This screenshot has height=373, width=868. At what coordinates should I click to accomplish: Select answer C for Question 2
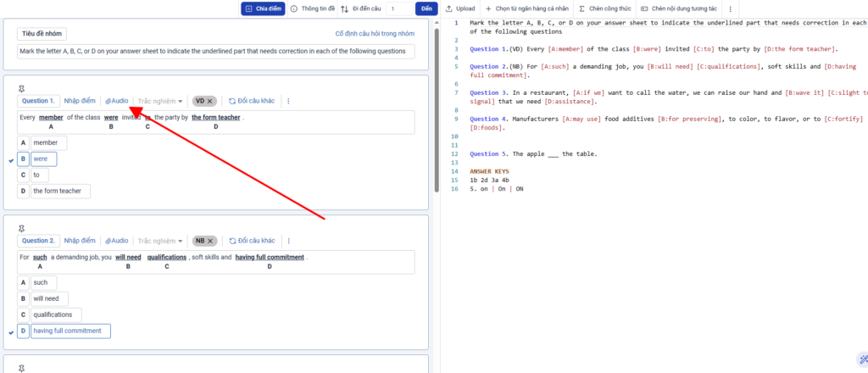pyautogui.click(x=23, y=315)
